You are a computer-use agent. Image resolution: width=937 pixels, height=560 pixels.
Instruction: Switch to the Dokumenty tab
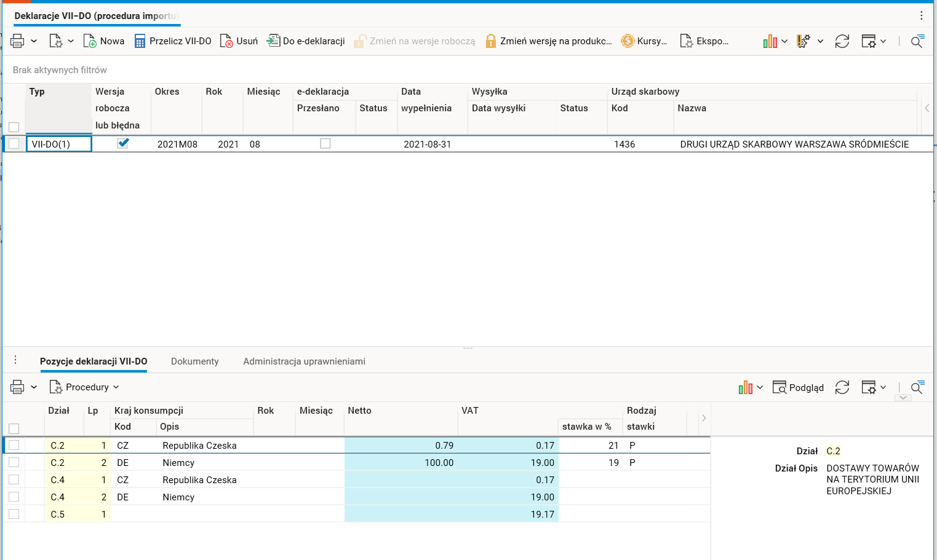pyautogui.click(x=194, y=361)
